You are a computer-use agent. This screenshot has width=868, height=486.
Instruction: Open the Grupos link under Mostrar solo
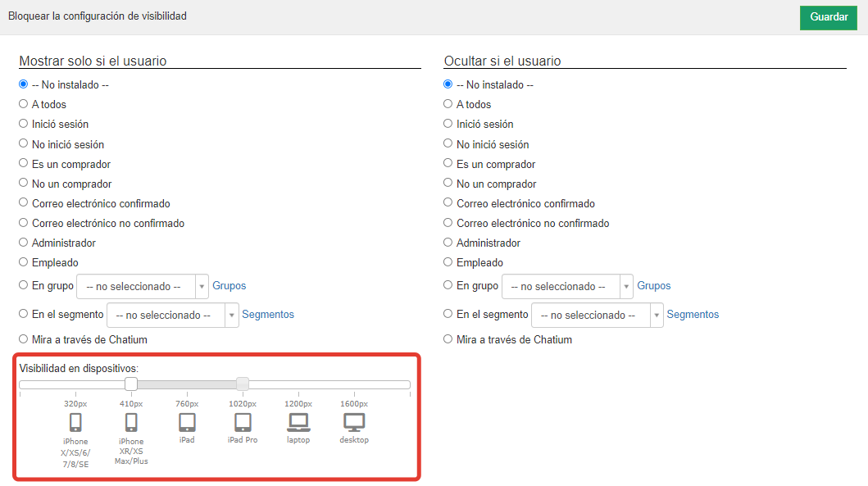(229, 286)
